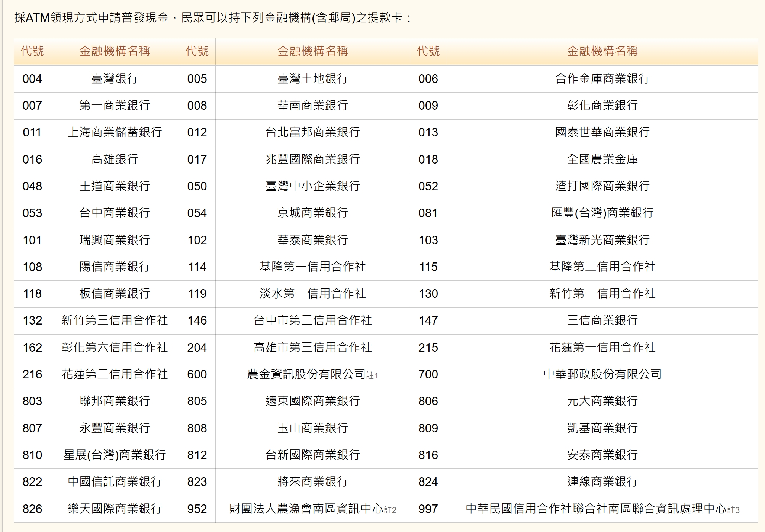
Task: Click the 台新國際商業銀行 cell
Action: tap(312, 455)
